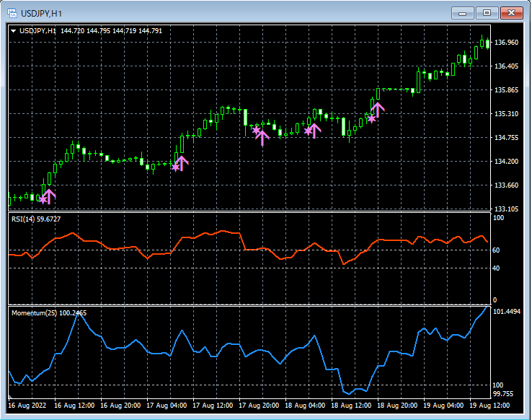Minimize the USDJPY,H1 chart window
The width and height of the screenshot is (532, 420).
pos(462,12)
